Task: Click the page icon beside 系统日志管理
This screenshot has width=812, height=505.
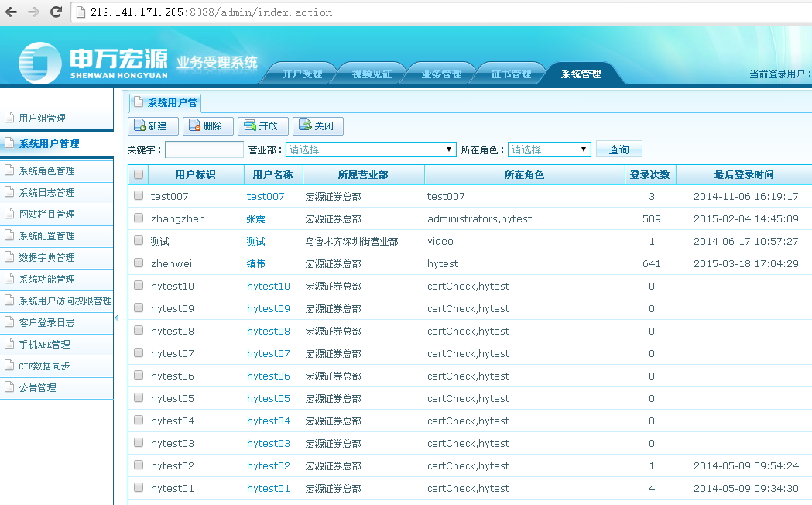Action: (9, 191)
